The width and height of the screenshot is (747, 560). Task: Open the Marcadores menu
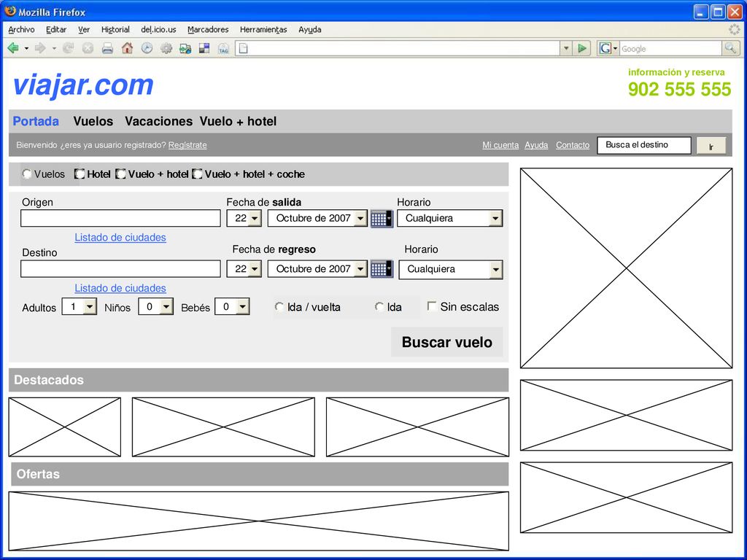click(x=208, y=29)
